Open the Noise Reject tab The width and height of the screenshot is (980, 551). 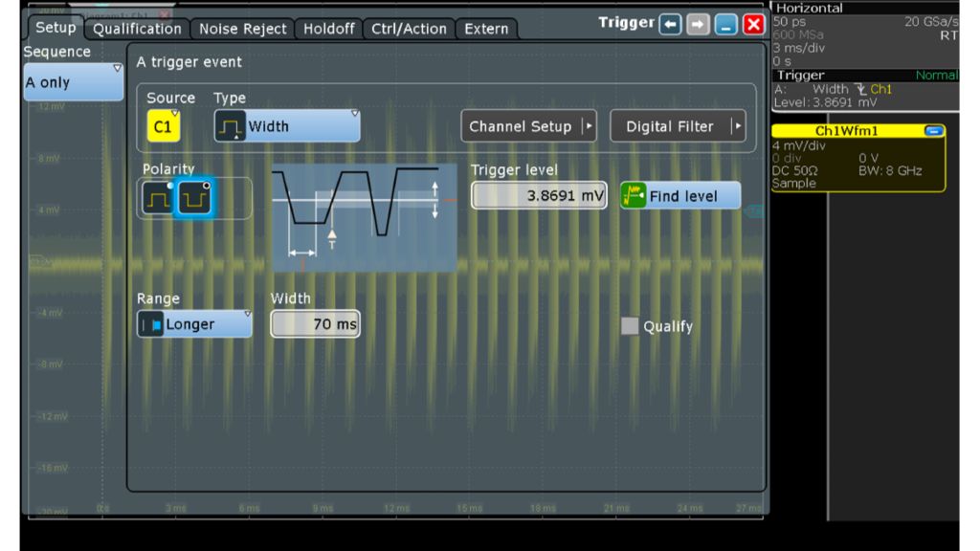pyautogui.click(x=242, y=29)
